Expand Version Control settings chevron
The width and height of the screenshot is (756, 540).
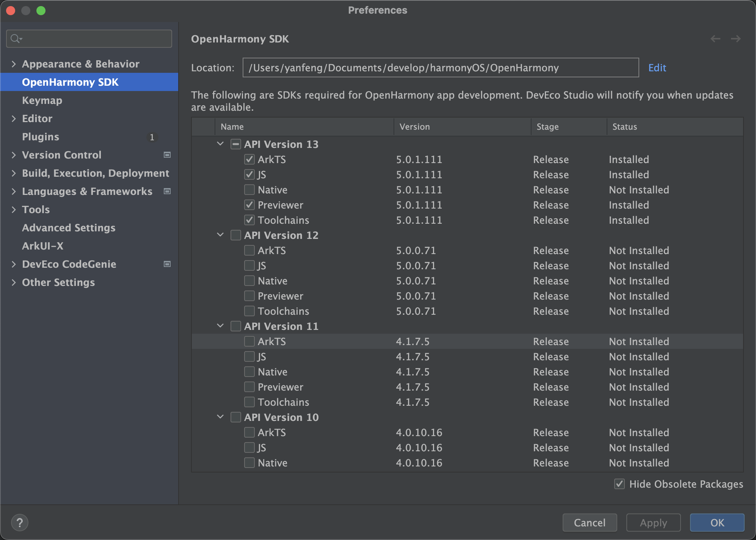pyautogui.click(x=14, y=155)
